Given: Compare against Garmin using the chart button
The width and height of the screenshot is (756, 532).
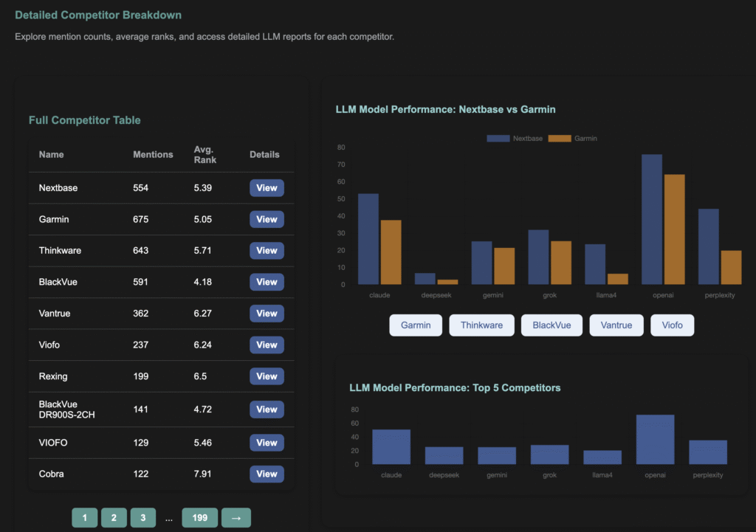Looking at the screenshot, I should [416, 325].
